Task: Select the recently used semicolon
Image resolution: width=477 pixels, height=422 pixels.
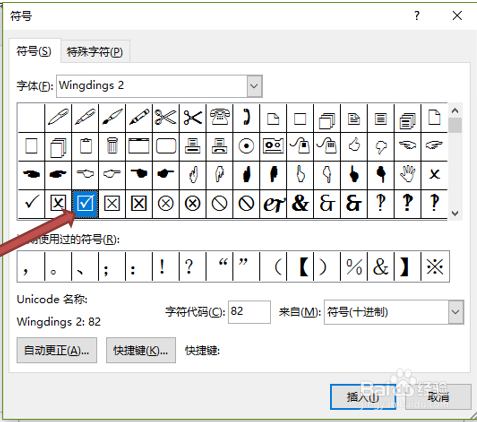Action: [x=112, y=267]
